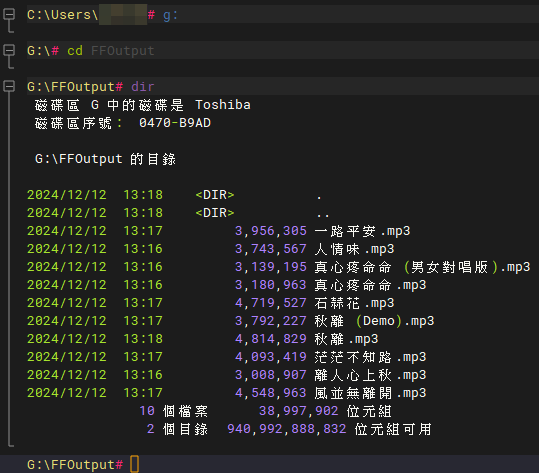Click file size '4,093,419'
539x473 pixels.
(x=271, y=357)
